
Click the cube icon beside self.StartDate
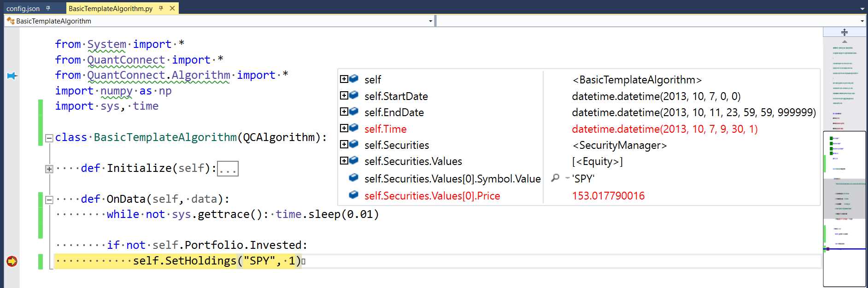pos(354,95)
